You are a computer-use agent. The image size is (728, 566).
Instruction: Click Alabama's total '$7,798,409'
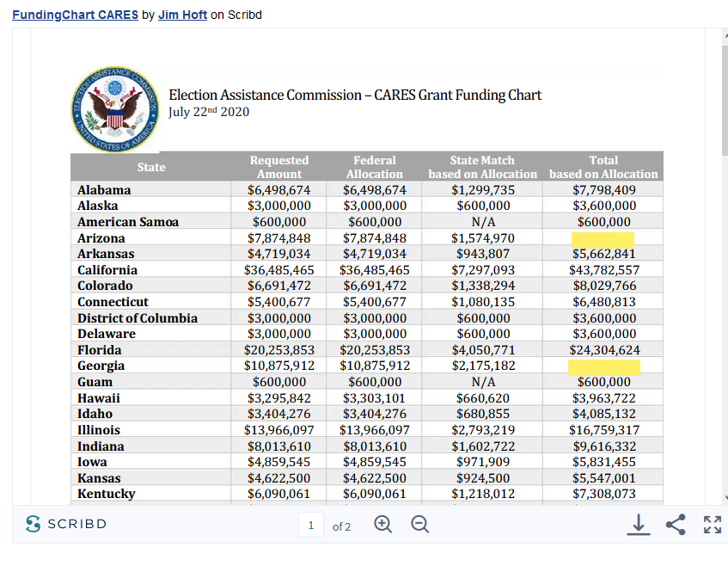click(604, 190)
